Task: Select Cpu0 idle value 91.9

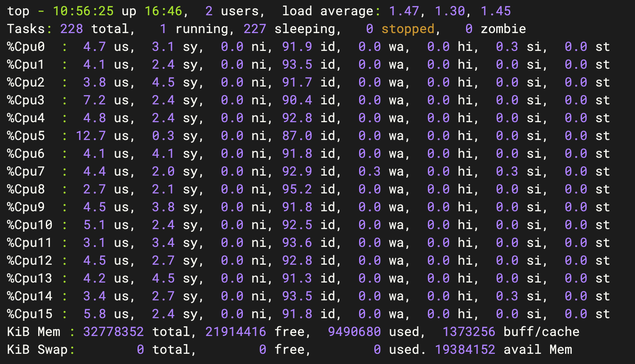Action: coord(297,47)
